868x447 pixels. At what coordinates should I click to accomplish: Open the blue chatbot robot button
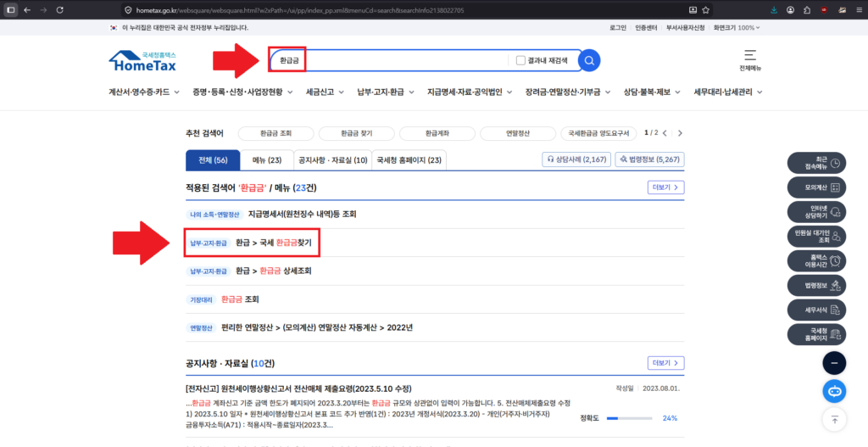click(834, 392)
